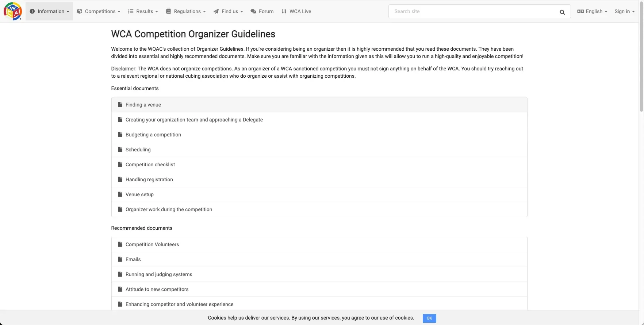Click the search magnifier icon
Image resolution: width=644 pixels, height=325 pixels.
click(562, 12)
